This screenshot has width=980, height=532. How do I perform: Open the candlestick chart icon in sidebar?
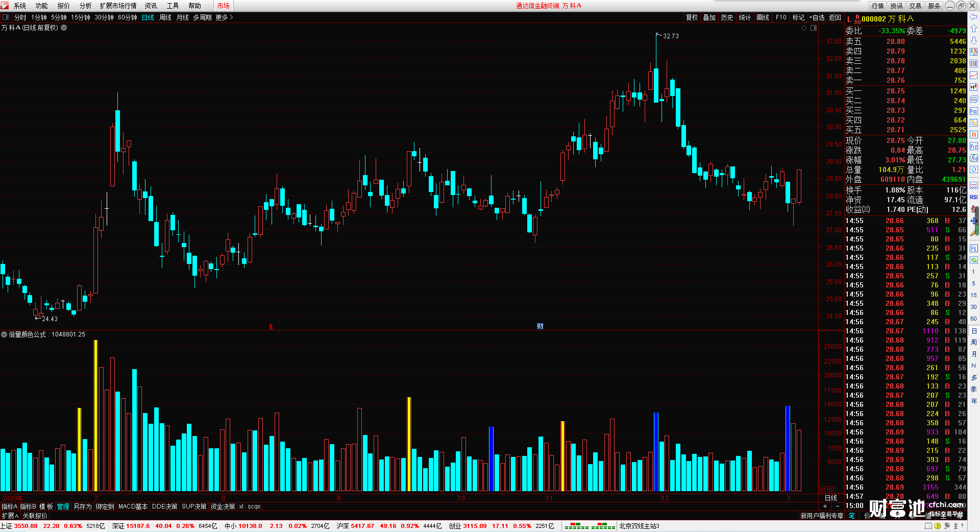[x=974, y=87]
